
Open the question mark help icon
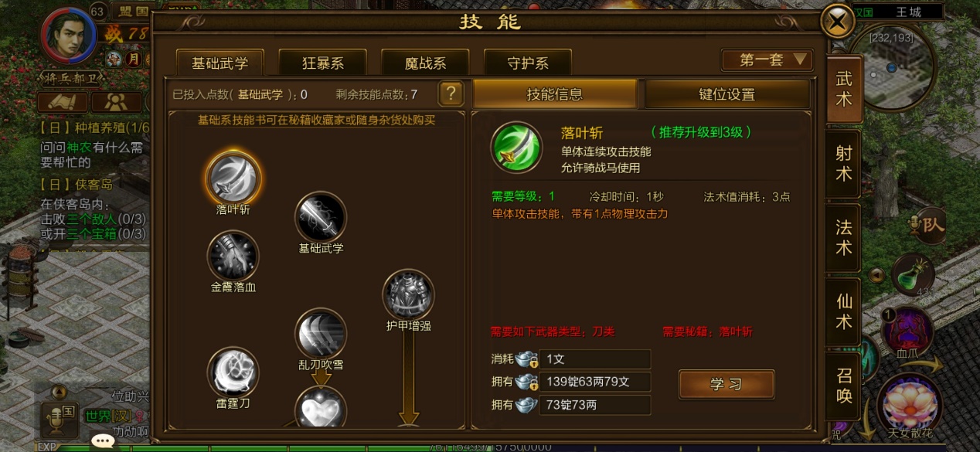click(x=451, y=94)
